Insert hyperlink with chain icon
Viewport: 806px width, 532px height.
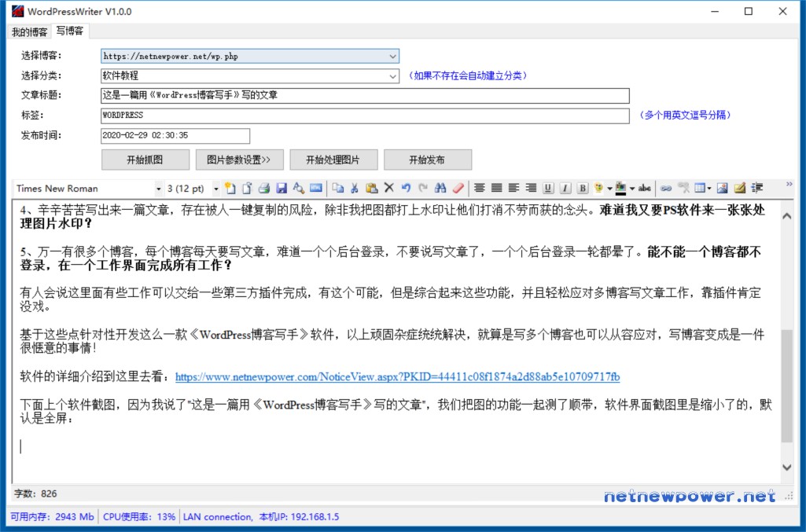click(x=666, y=188)
